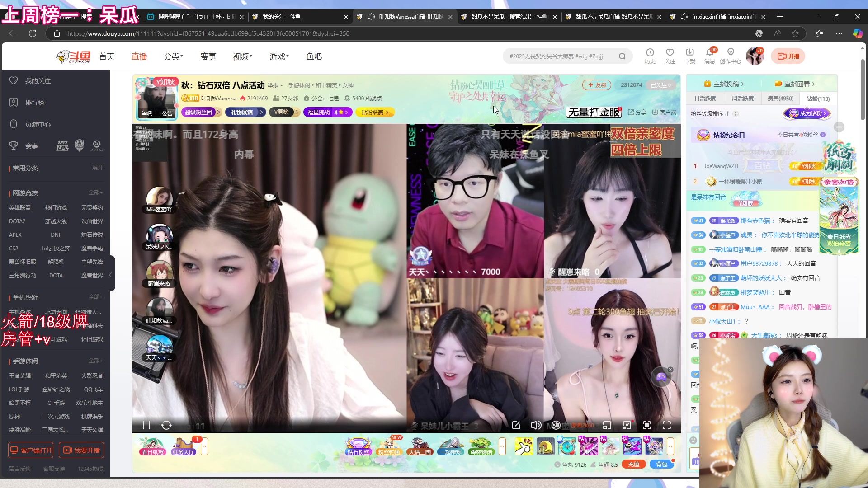The image size is (868, 488).
Task: Toggle the danmaku bullet comments icon
Action: pos(556,425)
